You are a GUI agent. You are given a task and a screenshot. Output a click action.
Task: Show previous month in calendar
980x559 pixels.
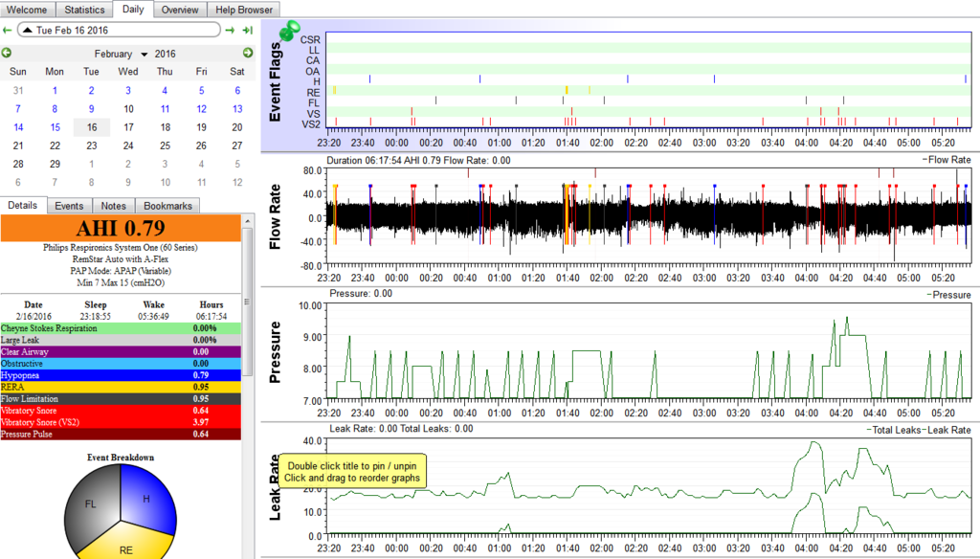(8, 54)
